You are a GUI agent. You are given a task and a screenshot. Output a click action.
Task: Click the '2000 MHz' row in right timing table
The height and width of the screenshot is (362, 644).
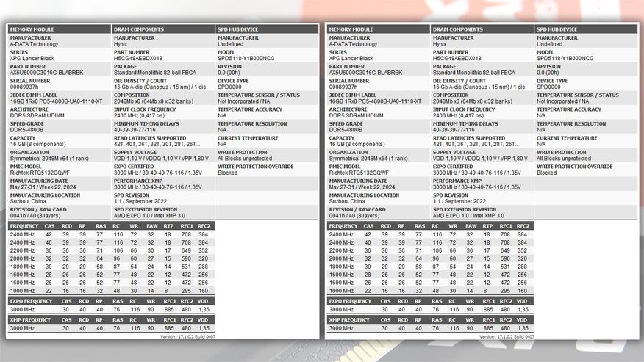pos(430,258)
